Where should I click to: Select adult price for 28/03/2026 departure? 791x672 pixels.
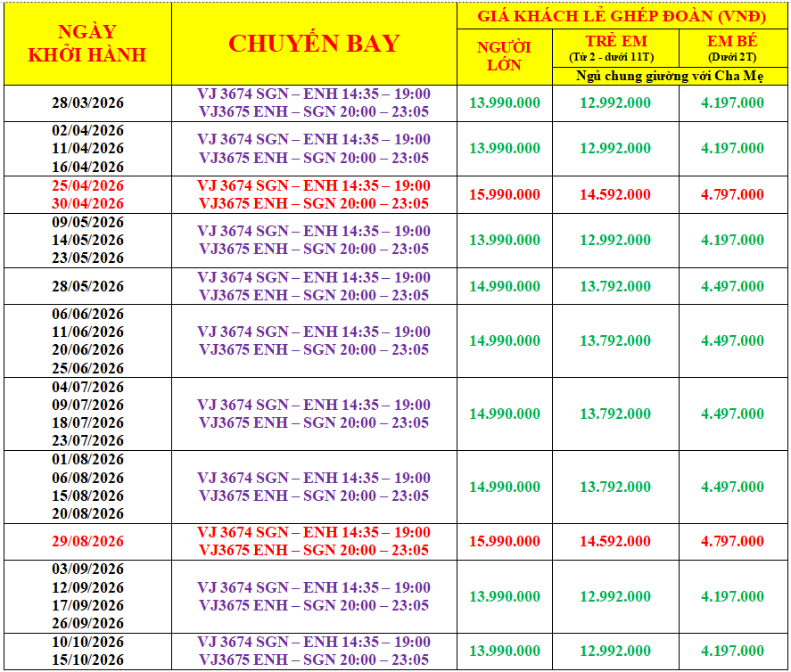click(504, 103)
